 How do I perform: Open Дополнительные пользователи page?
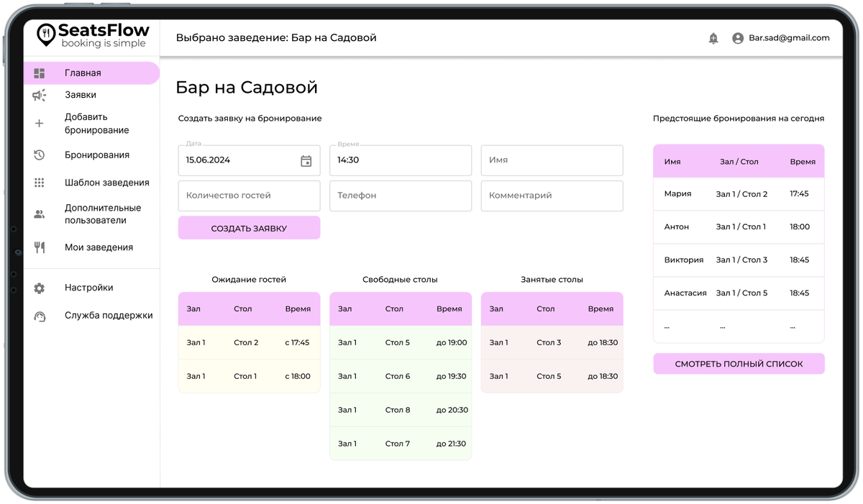pos(103,214)
